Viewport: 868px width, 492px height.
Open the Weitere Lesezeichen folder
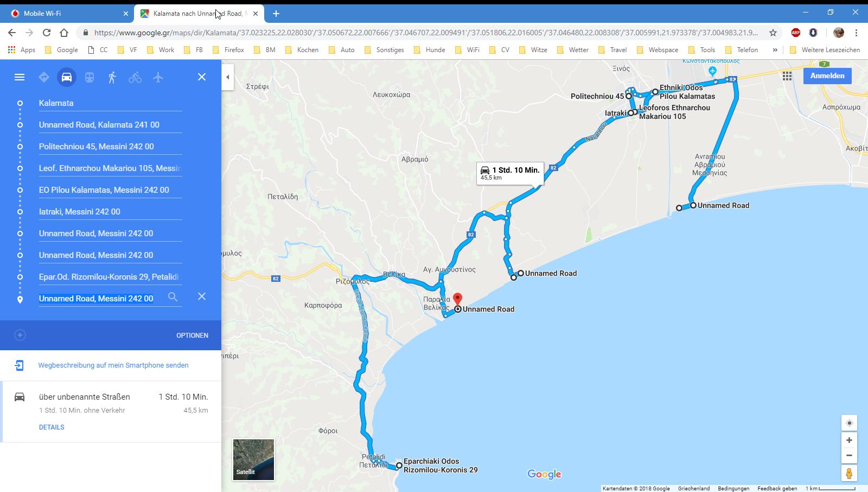click(x=825, y=49)
